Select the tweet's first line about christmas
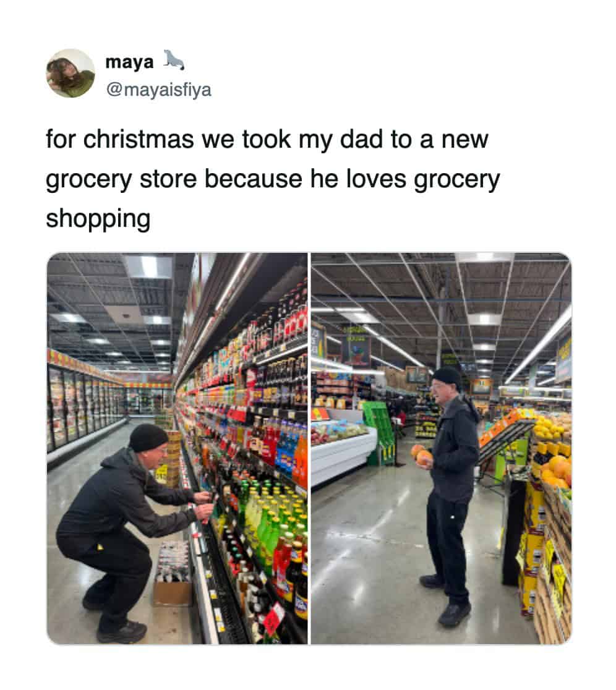The width and height of the screenshot is (616, 690). (267, 139)
